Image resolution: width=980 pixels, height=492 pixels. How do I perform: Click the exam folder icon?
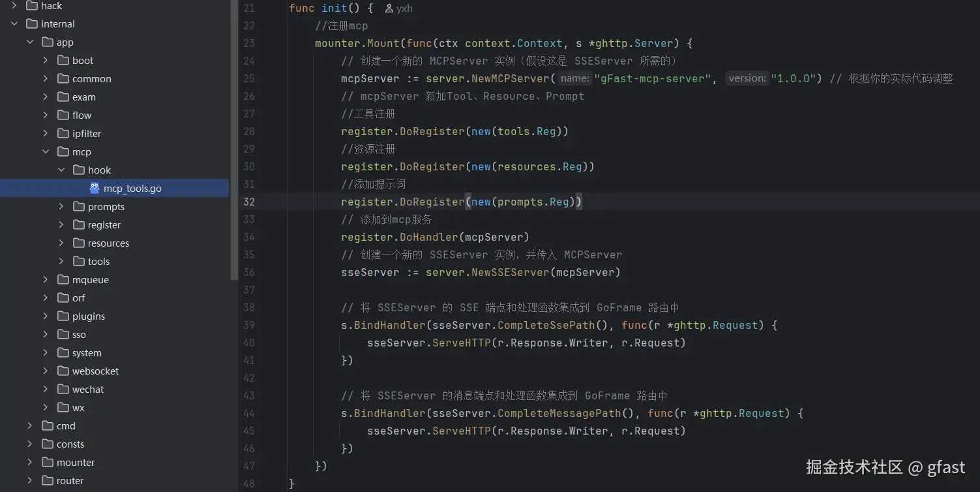pyautogui.click(x=63, y=97)
